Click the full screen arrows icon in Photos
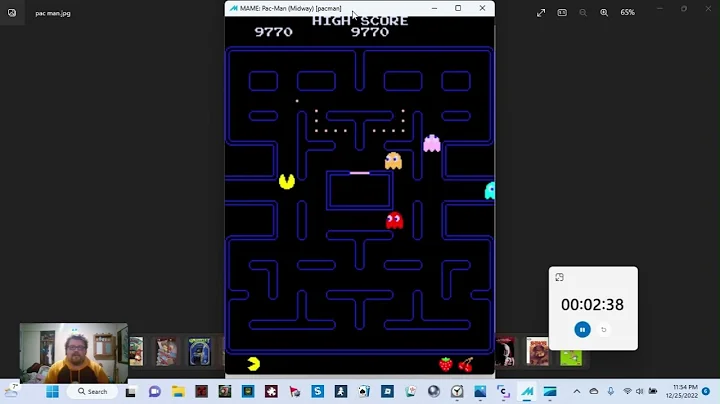Image resolution: width=720 pixels, height=404 pixels. click(541, 13)
